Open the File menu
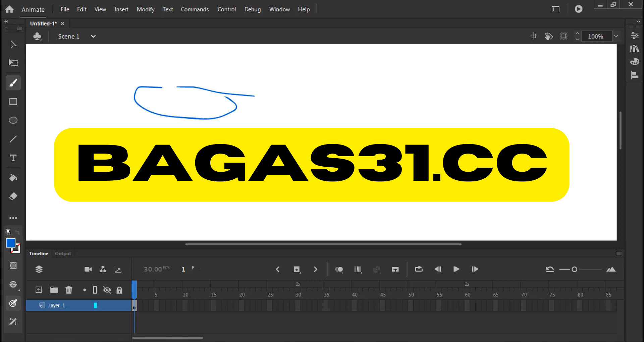This screenshot has height=342, width=644. click(65, 9)
